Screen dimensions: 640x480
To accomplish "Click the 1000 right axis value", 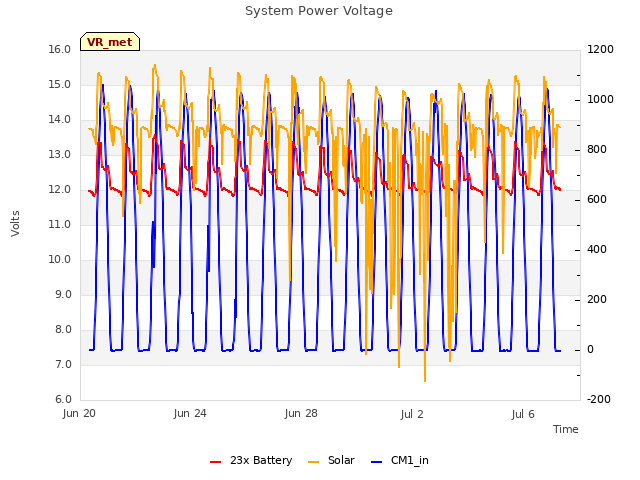I will [600, 100].
